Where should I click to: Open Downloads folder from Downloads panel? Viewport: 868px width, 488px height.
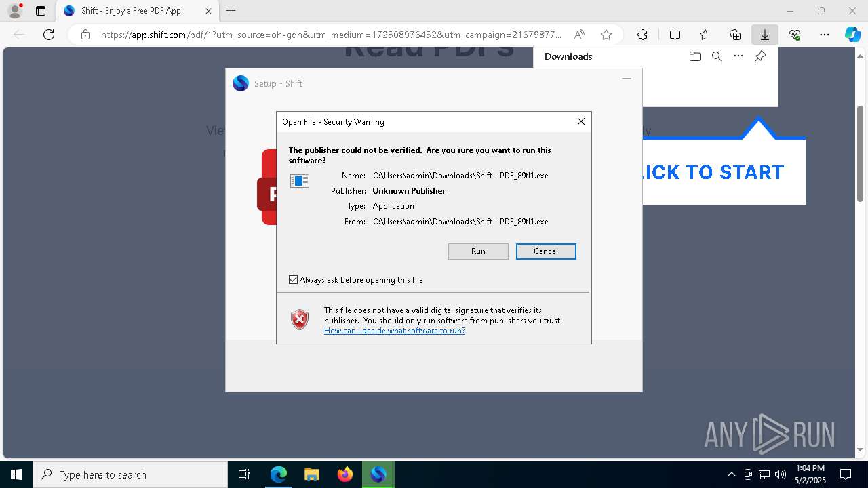pyautogui.click(x=694, y=56)
